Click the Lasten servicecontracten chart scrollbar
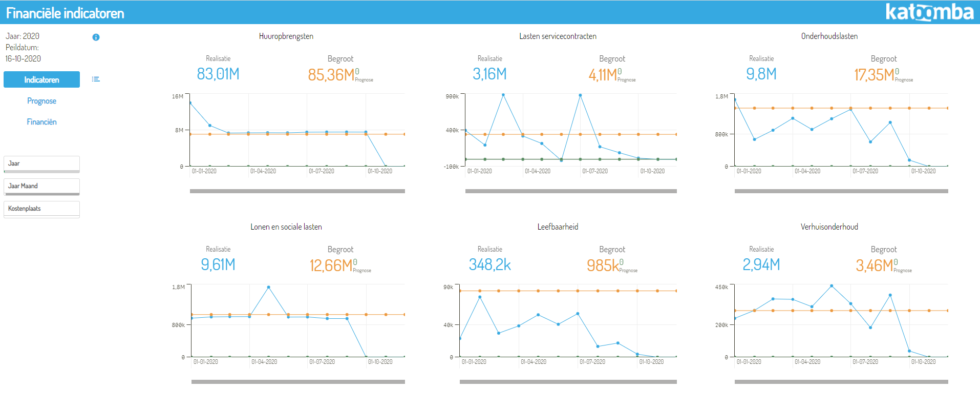 click(x=571, y=191)
